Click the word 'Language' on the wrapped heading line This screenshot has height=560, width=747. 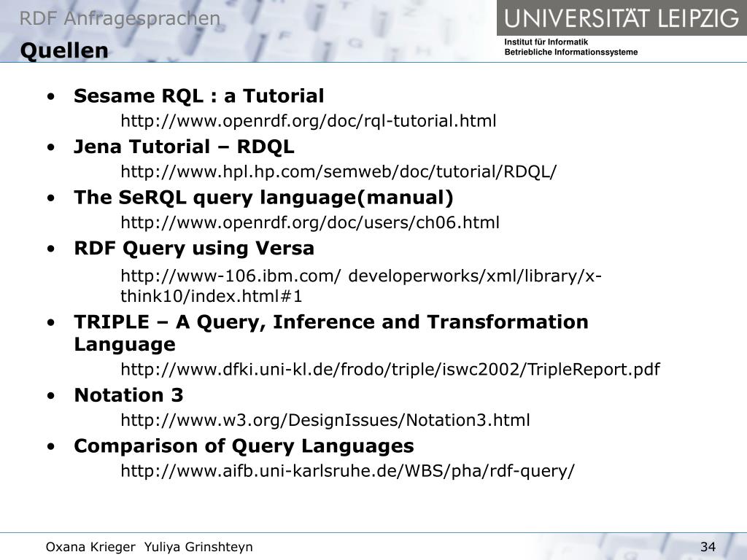coord(125,345)
